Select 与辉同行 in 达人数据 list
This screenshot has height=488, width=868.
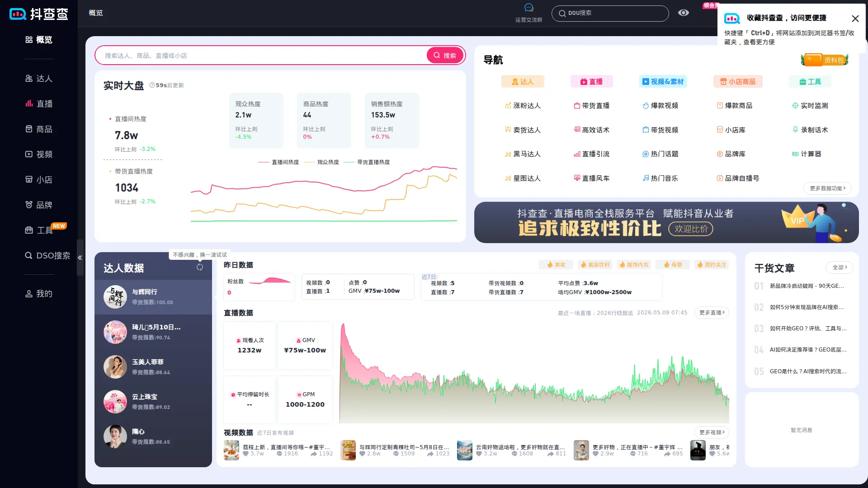coord(153,297)
